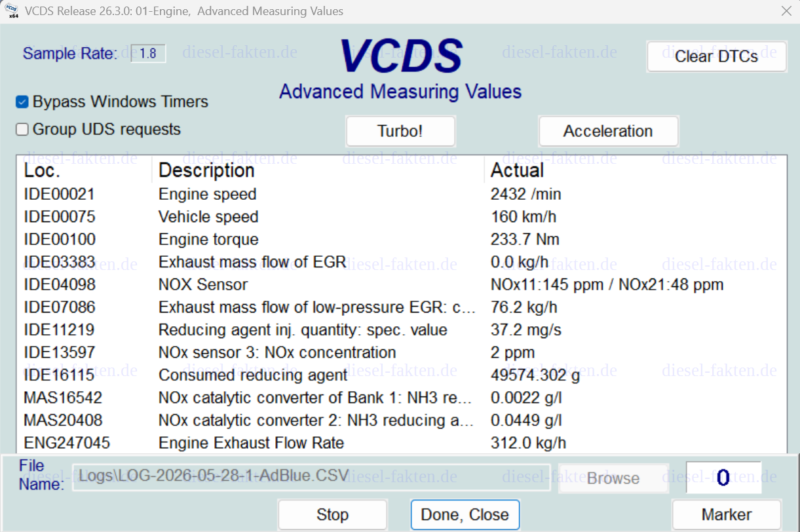Click the 233.7 Nm value

click(525, 240)
